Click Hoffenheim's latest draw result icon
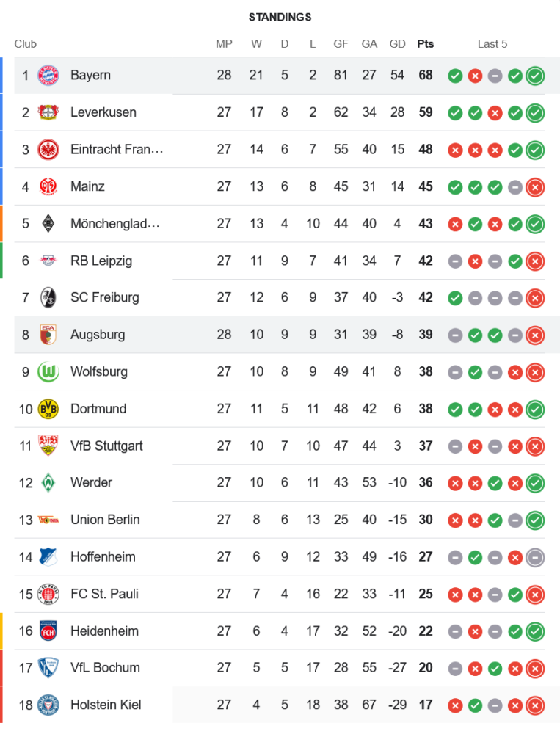This screenshot has height=734, width=560. (535, 557)
